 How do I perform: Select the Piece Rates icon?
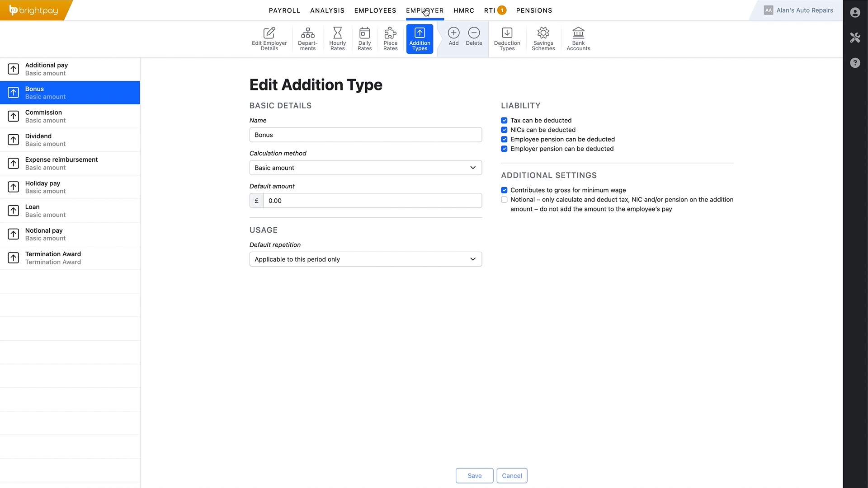click(x=390, y=38)
